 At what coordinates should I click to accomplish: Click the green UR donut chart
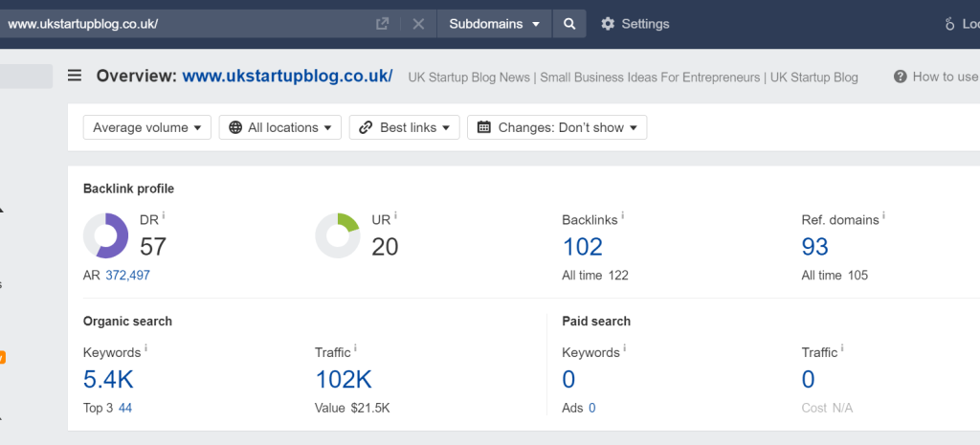(338, 235)
